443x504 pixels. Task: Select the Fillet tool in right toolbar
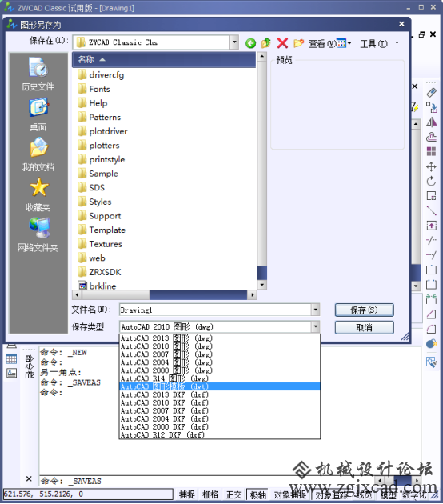[x=432, y=329]
